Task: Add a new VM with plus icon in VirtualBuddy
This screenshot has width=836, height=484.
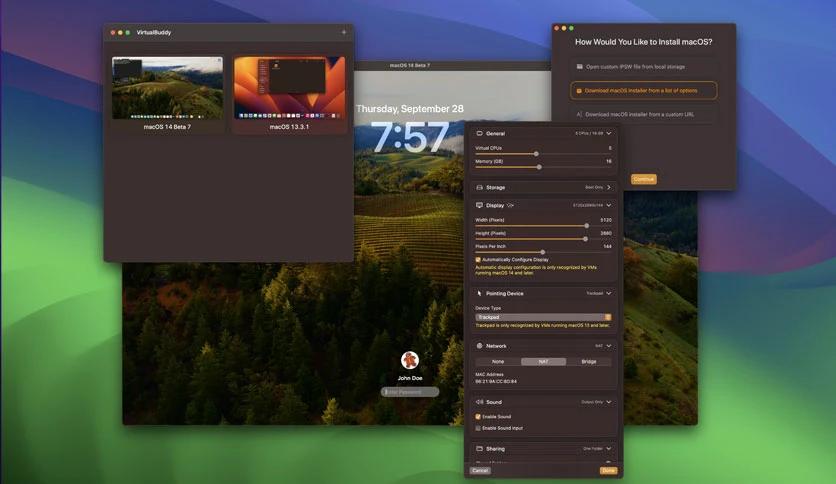Action: (344, 33)
